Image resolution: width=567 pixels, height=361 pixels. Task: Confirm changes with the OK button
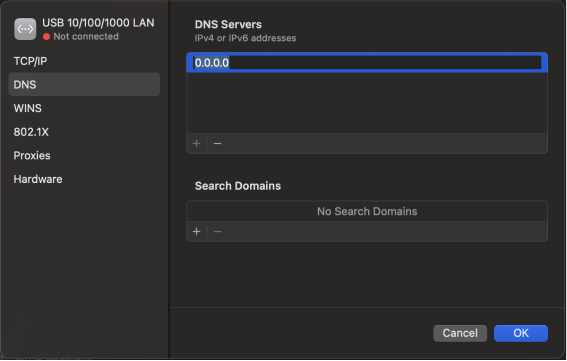(x=521, y=333)
